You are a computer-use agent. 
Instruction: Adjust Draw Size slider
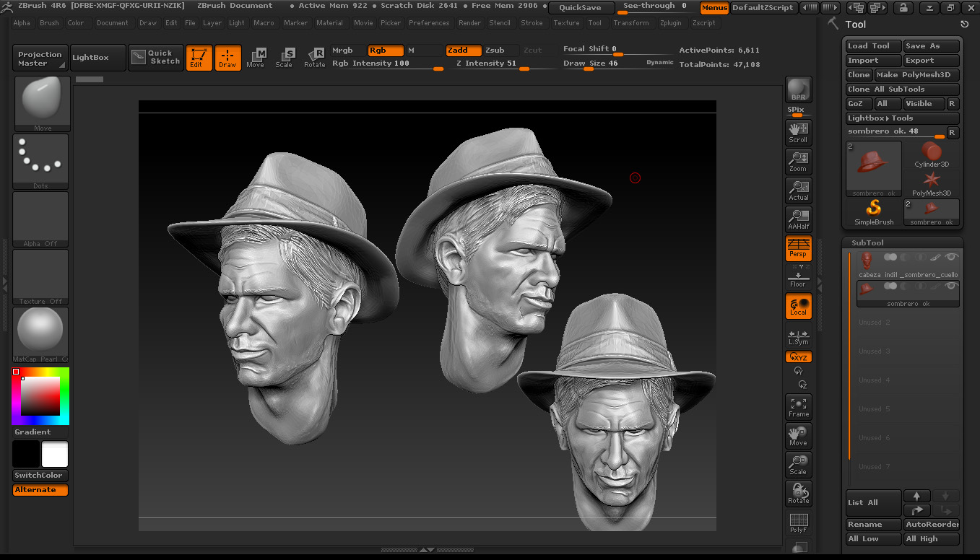(x=618, y=64)
